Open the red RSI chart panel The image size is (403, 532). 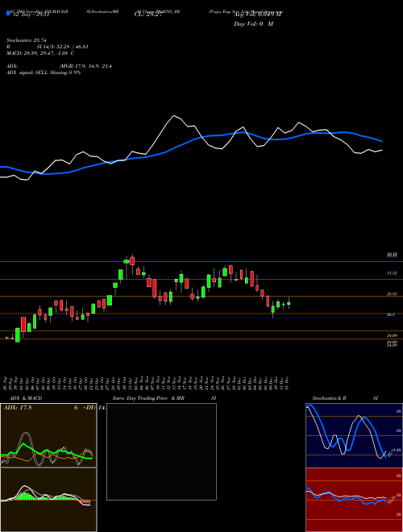coord(354,500)
